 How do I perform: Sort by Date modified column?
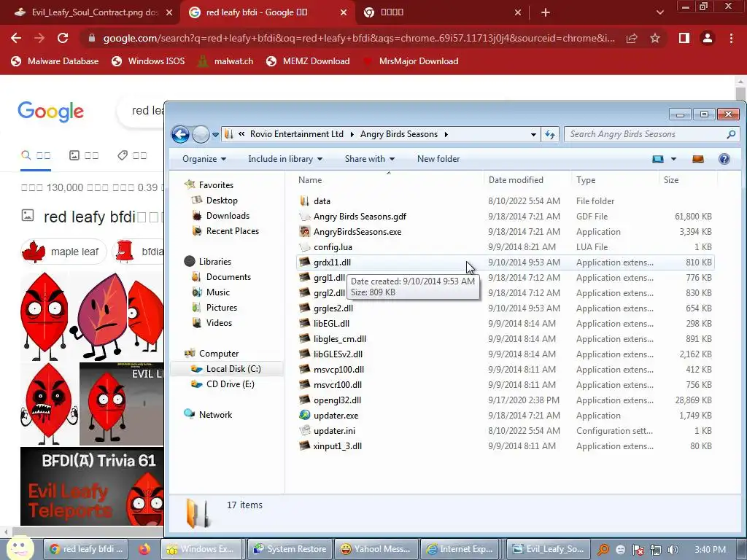coord(527,180)
